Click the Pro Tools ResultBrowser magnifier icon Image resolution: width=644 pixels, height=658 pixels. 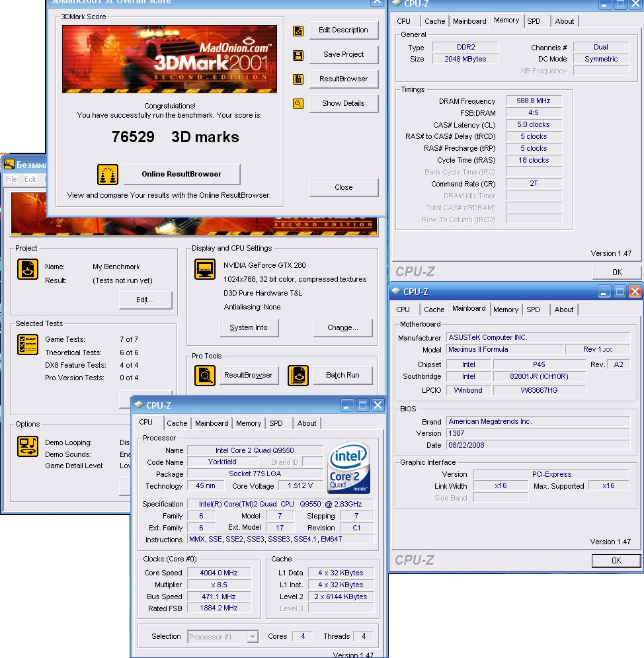(x=205, y=375)
